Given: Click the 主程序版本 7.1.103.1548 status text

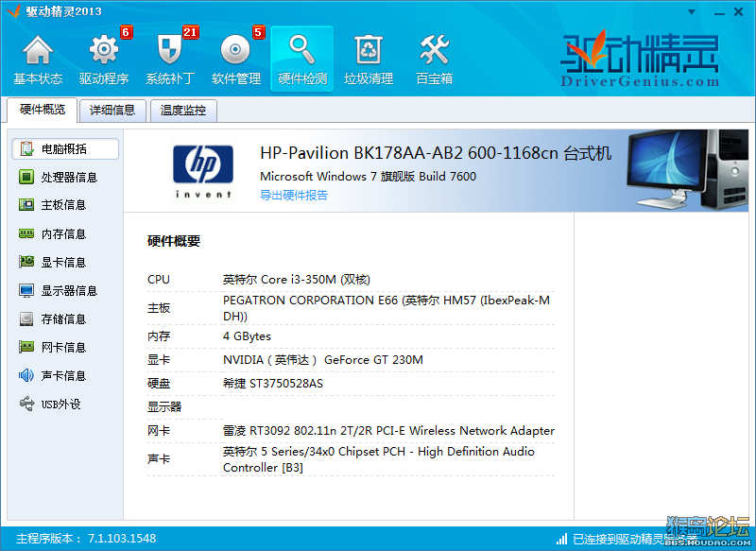Looking at the screenshot, I should coord(86,539).
